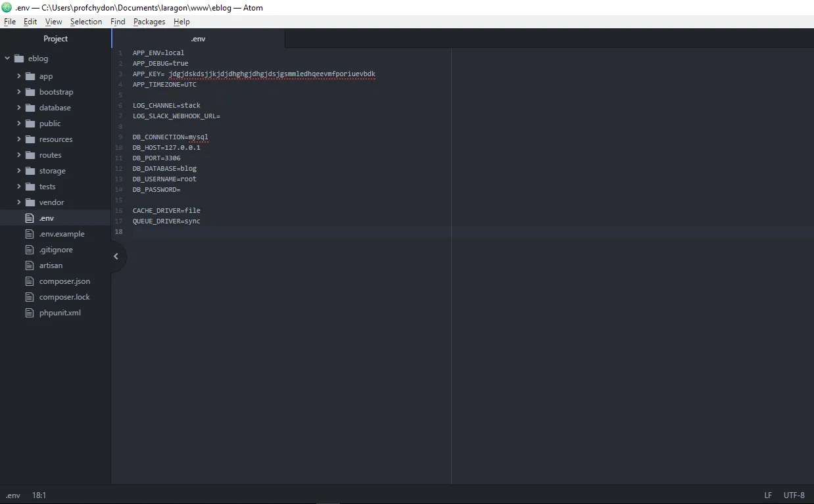Click the .env file icon in tree

point(29,218)
